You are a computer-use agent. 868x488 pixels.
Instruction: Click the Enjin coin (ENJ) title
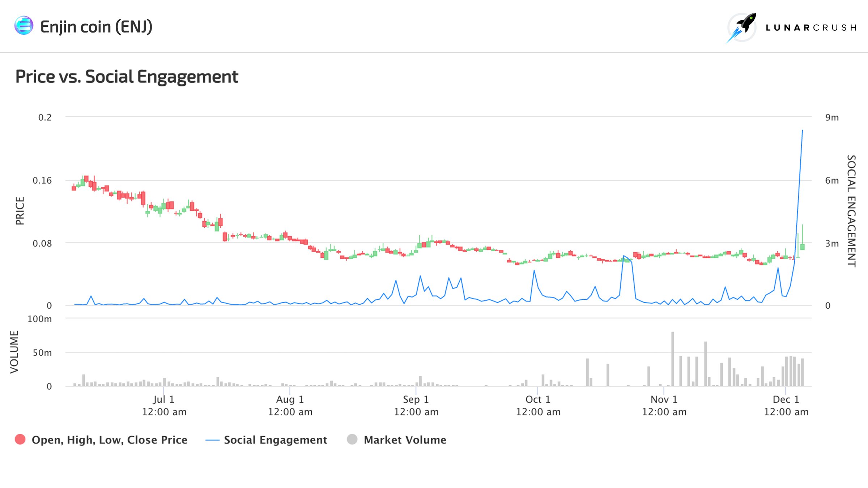pos(96,27)
